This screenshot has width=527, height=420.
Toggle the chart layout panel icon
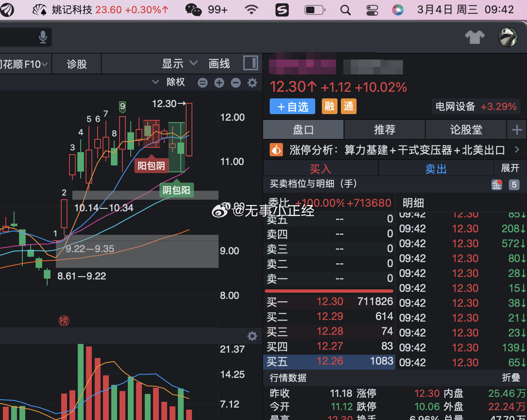[x=250, y=63]
